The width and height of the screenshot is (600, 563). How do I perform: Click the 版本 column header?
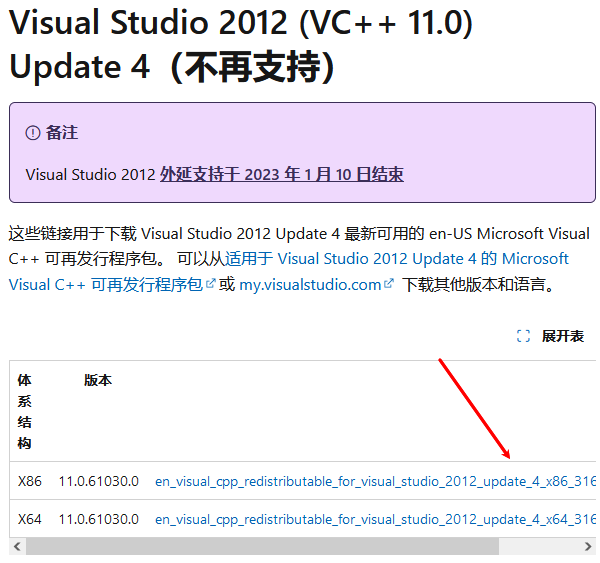(98, 380)
